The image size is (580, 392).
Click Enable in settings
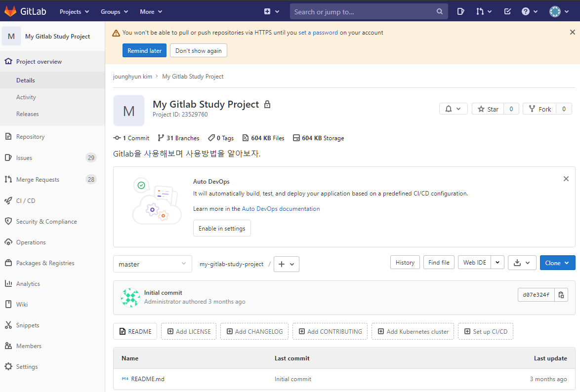222,229
